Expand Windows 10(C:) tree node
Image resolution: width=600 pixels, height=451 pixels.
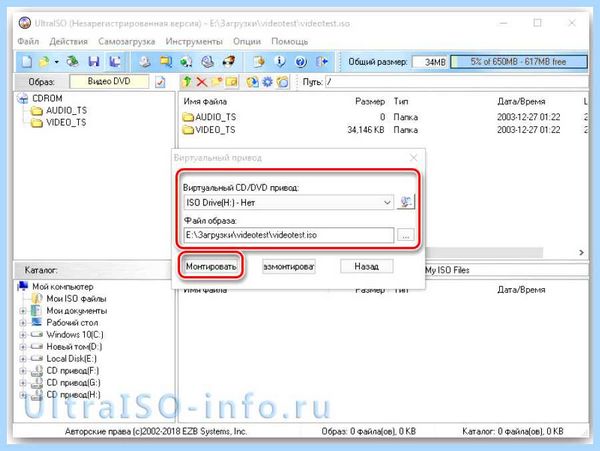point(23,335)
